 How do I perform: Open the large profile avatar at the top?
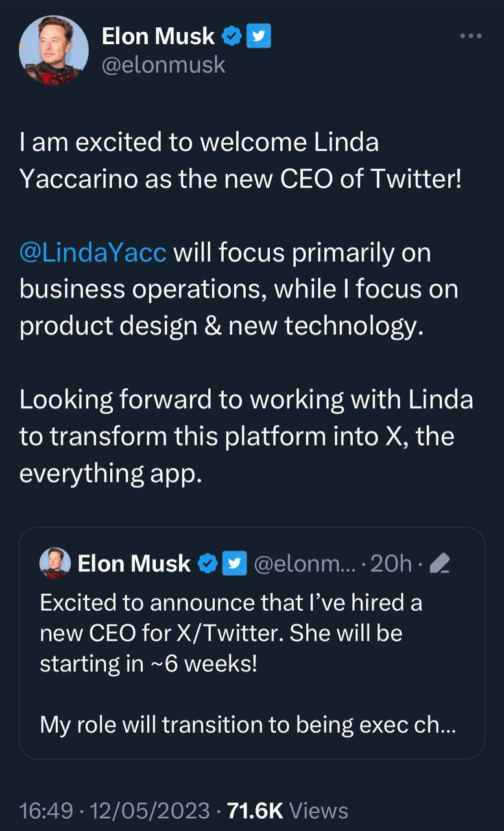pos(53,50)
